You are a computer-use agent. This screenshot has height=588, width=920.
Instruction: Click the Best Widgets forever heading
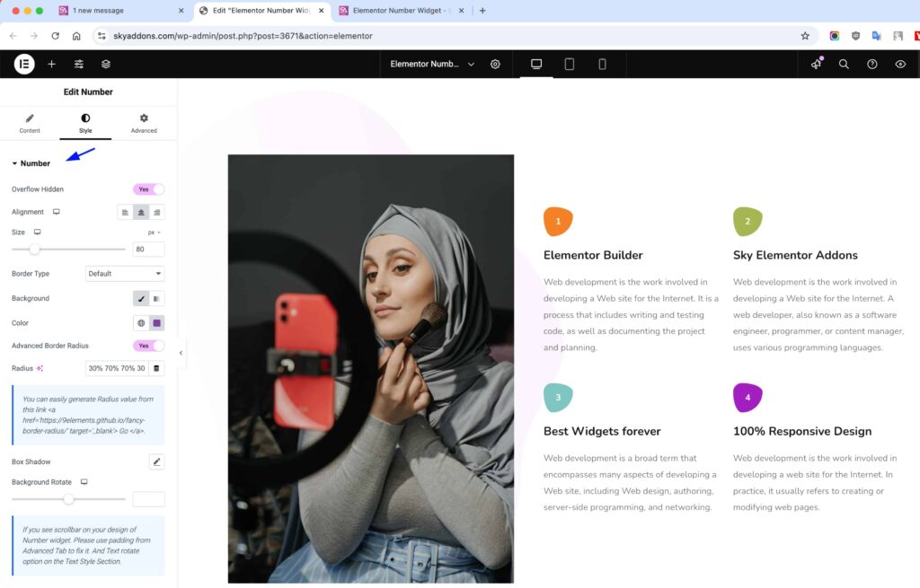point(602,432)
